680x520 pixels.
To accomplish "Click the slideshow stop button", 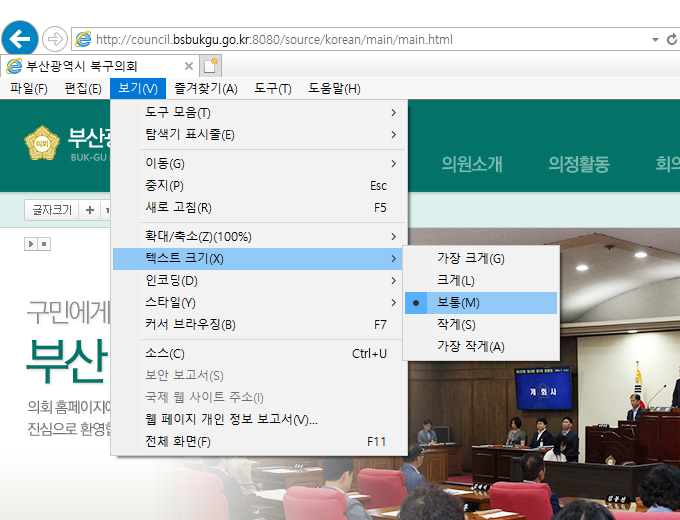I will pos(44,244).
